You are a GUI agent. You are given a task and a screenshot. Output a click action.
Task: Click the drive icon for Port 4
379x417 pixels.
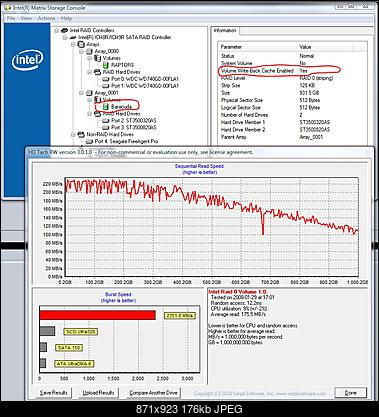pyautogui.click(x=89, y=142)
